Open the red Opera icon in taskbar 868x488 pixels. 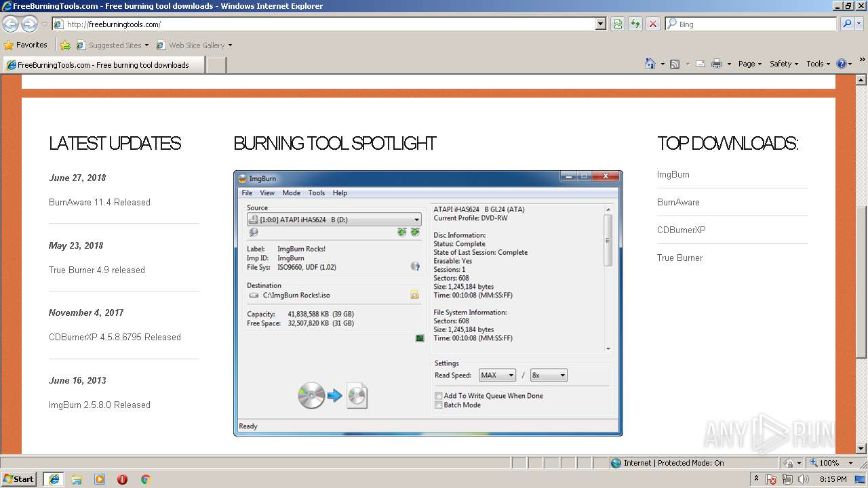[x=123, y=479]
